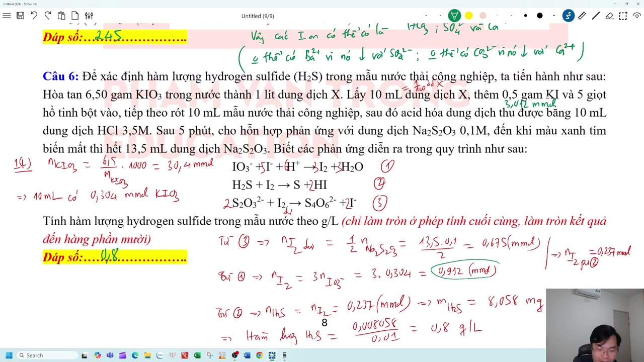Click the active Scrble Ink taskbar icon
The image size is (644, 362).
pyautogui.click(x=272, y=355)
